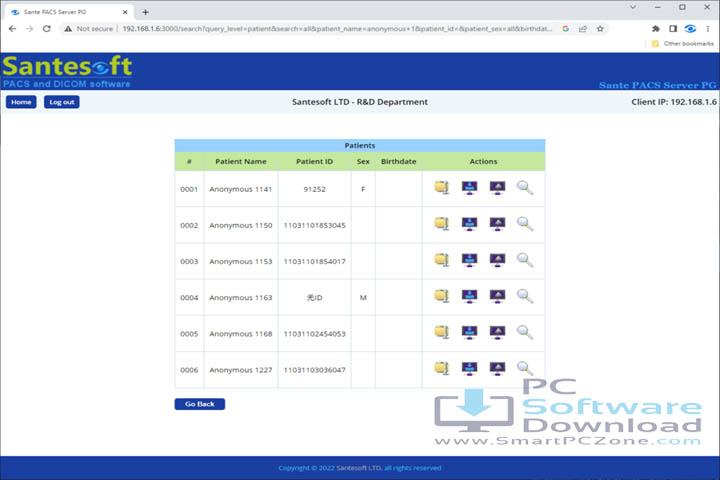Screen dimensions: 720x480
Task: Click the Anonymous 1163 patient name cell
Action: pyautogui.click(x=241, y=298)
